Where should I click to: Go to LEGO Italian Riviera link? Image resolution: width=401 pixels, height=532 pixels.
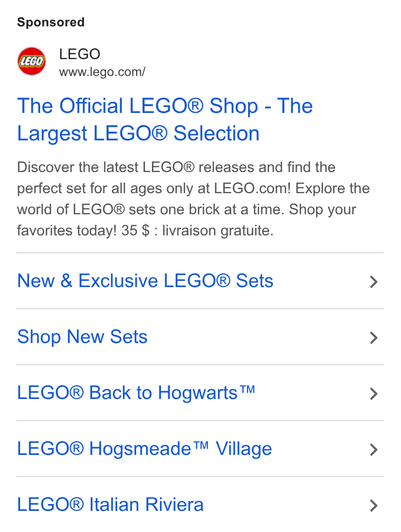click(x=110, y=505)
